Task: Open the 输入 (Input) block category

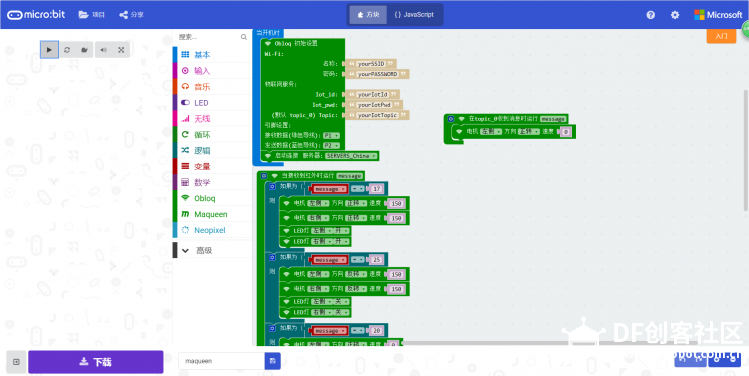Action: click(212, 71)
